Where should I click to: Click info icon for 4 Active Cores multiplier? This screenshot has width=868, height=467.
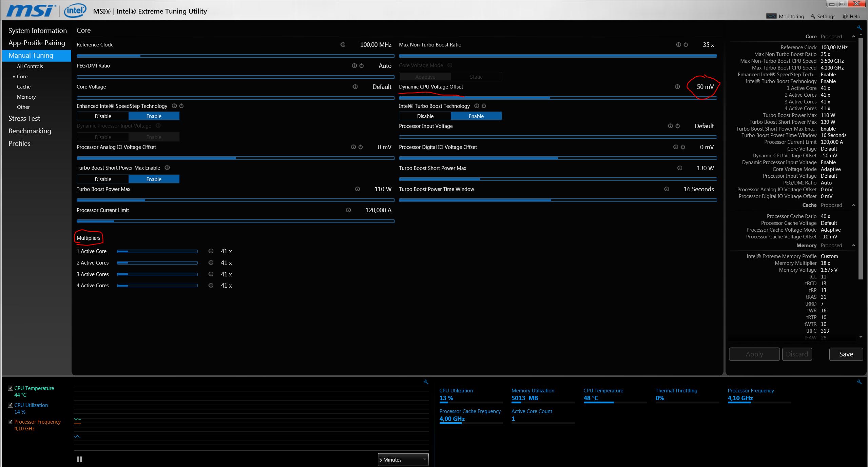(211, 285)
